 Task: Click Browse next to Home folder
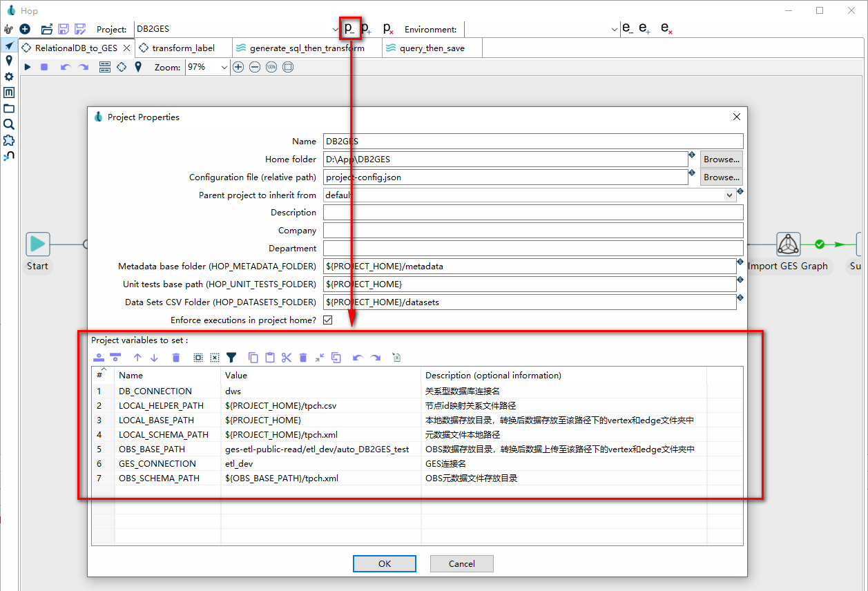click(721, 159)
